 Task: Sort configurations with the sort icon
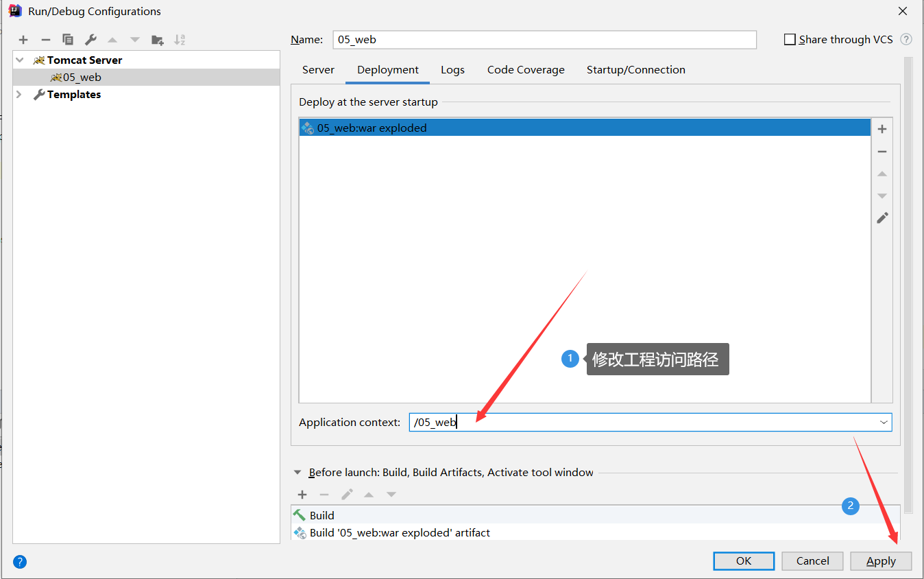[180, 39]
